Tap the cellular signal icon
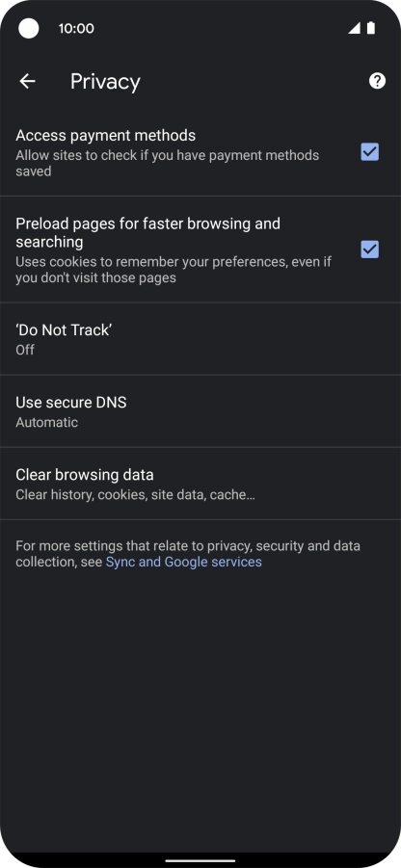The width and height of the screenshot is (401, 868). tap(354, 28)
